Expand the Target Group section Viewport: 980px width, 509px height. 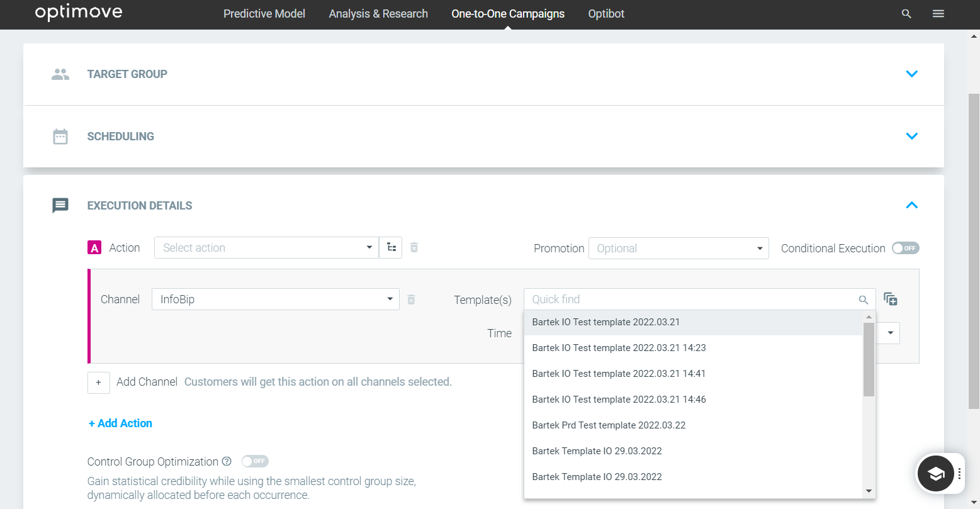(911, 74)
